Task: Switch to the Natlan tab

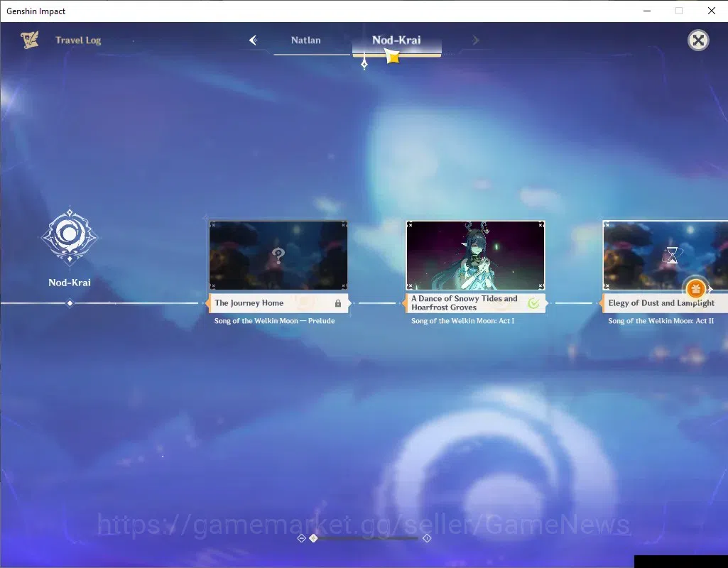Action: [306, 40]
